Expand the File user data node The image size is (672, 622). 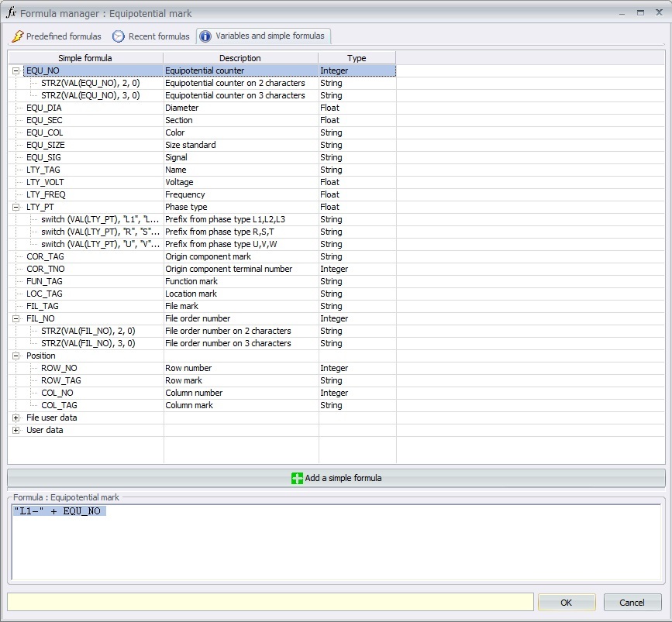pyautogui.click(x=16, y=418)
